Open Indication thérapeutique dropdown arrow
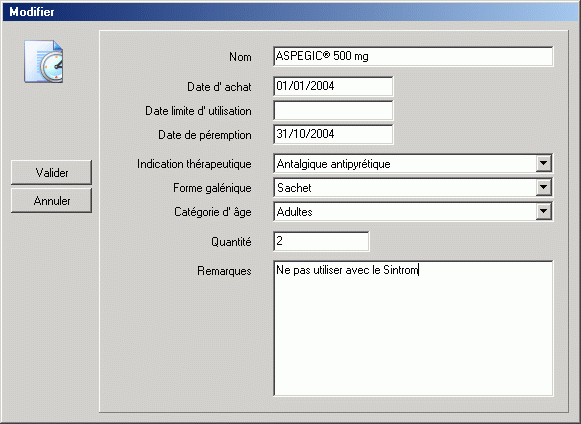The image size is (581, 424). point(543,163)
